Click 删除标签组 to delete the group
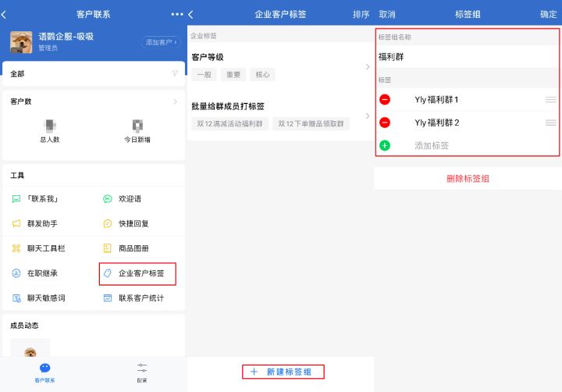 pyautogui.click(x=468, y=179)
